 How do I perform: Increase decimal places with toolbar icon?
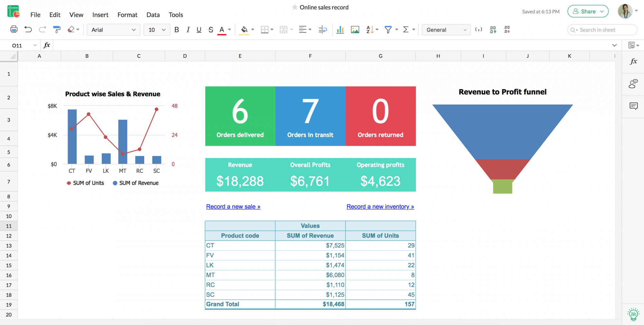click(x=493, y=30)
